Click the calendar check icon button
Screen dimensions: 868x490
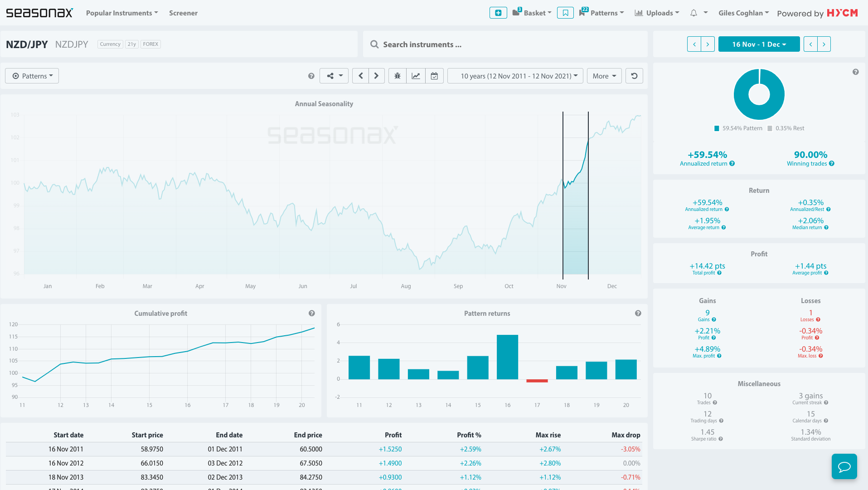click(x=434, y=76)
